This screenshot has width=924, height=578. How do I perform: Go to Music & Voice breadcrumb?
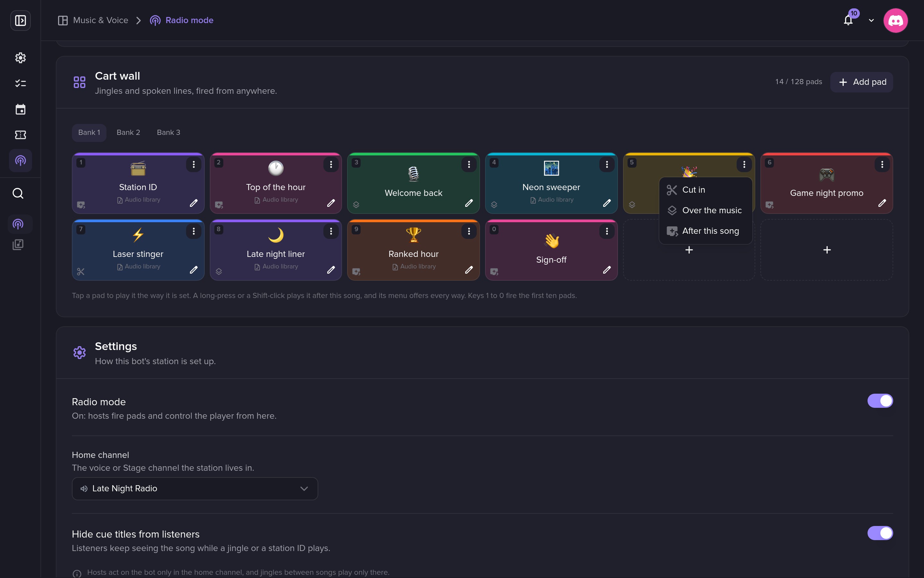pos(93,20)
